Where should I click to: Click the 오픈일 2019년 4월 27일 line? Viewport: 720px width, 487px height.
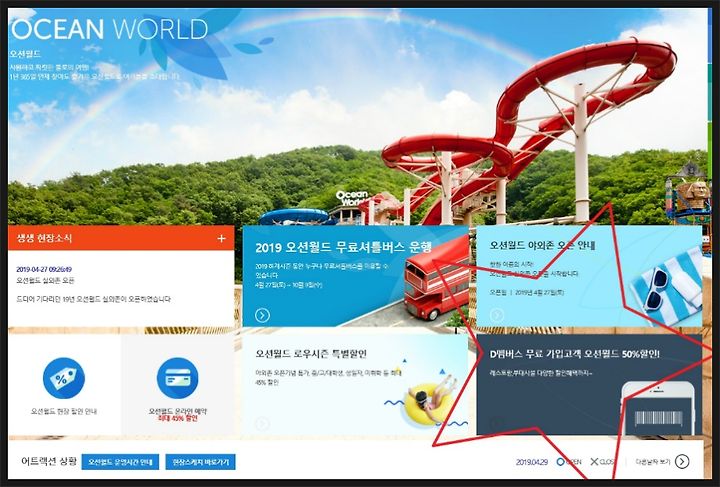527,292
